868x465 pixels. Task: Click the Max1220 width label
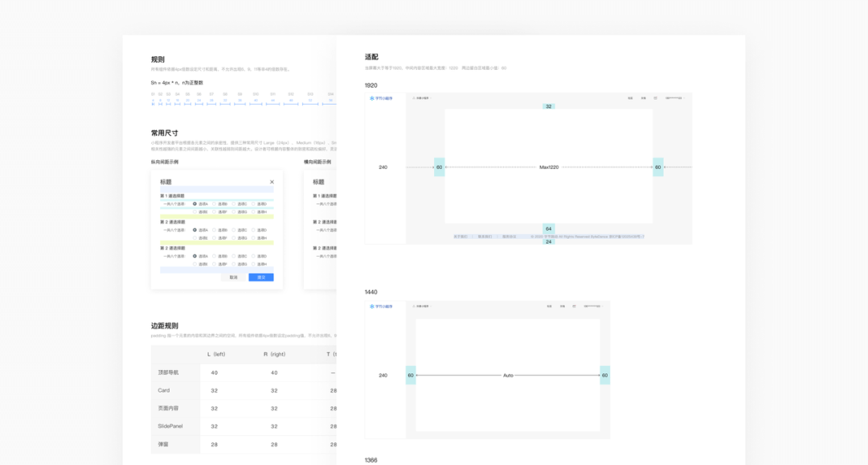[549, 167]
